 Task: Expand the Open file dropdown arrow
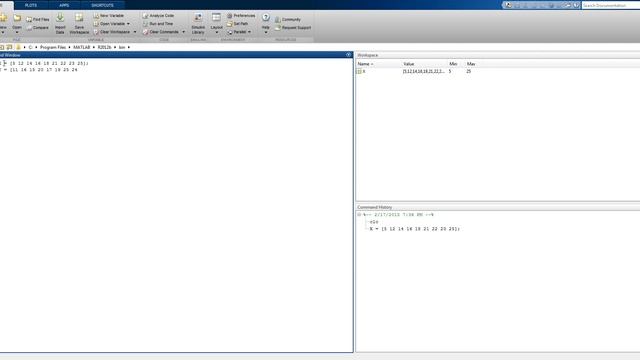(x=17, y=32)
